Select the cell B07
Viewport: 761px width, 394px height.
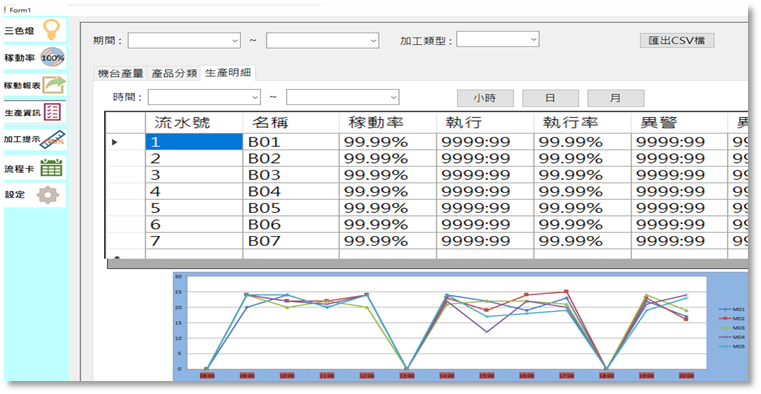pyautogui.click(x=291, y=241)
